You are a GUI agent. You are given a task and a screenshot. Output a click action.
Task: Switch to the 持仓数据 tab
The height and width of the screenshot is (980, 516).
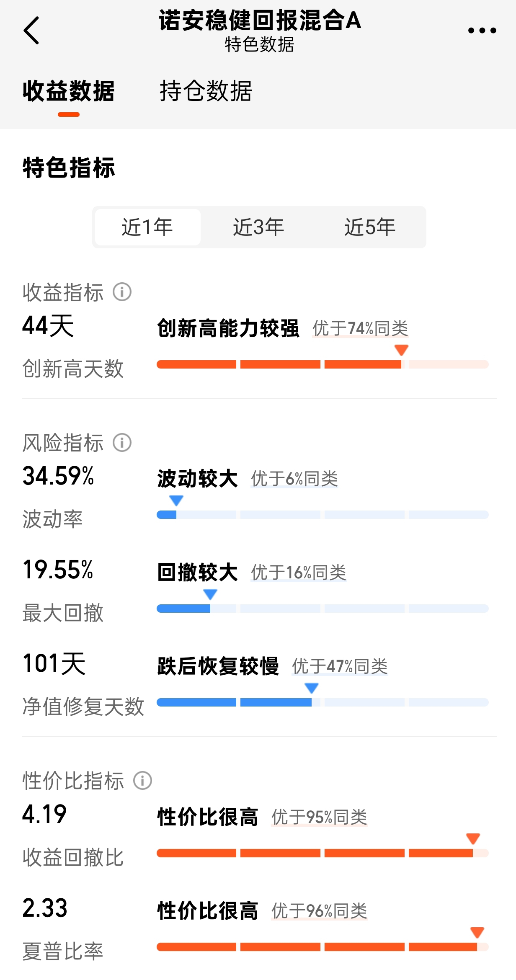click(206, 91)
